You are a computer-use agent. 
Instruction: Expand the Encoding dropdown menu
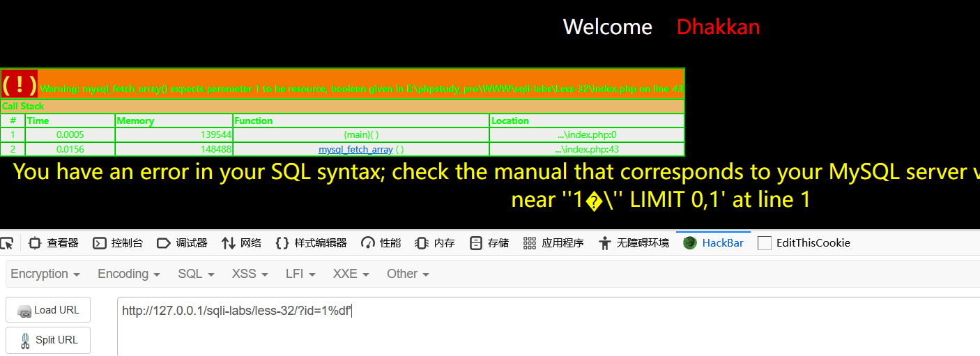coord(129,274)
